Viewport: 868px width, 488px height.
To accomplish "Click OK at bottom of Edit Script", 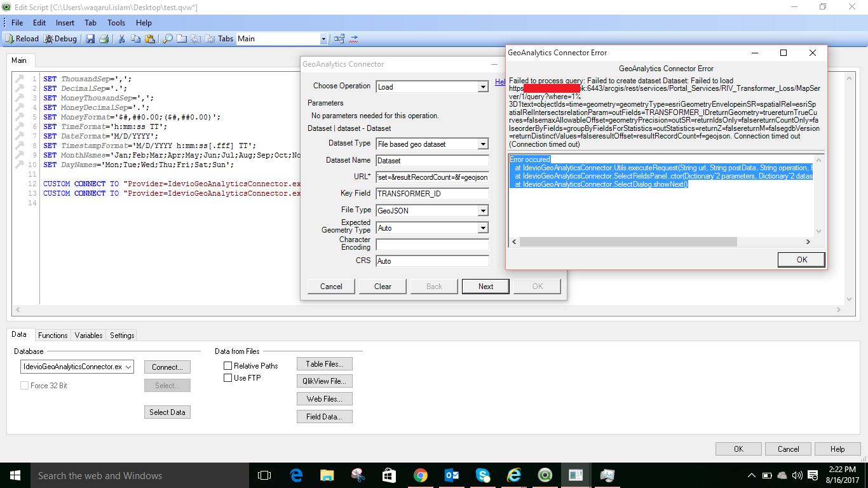I will pos(738,449).
